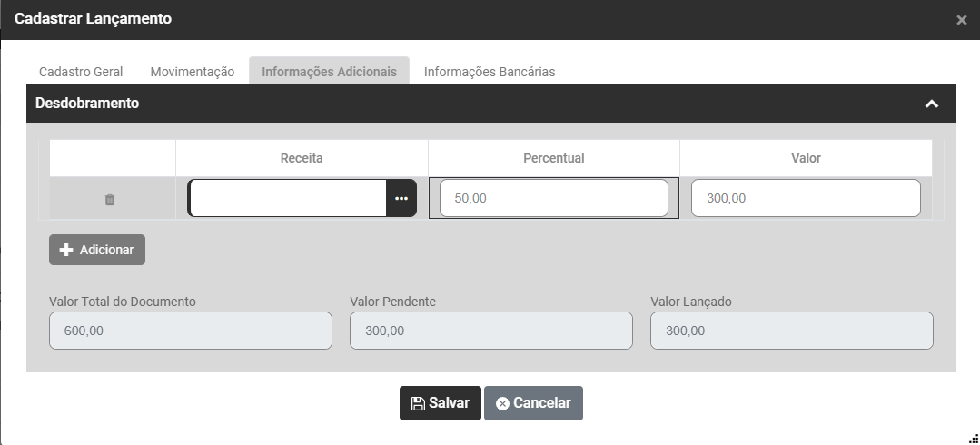Screen dimensions: 980x445
Task: Click the row Valor field showing 300,00
Action: click(806, 198)
